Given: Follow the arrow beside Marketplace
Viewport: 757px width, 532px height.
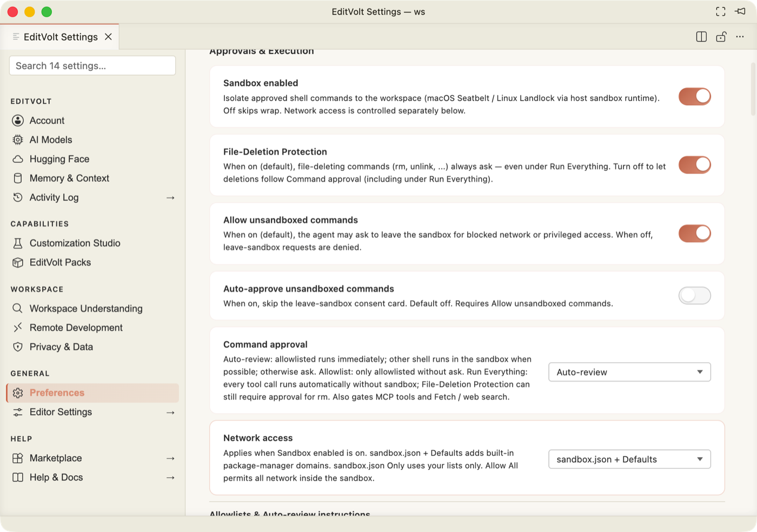Looking at the screenshot, I should click(x=170, y=458).
